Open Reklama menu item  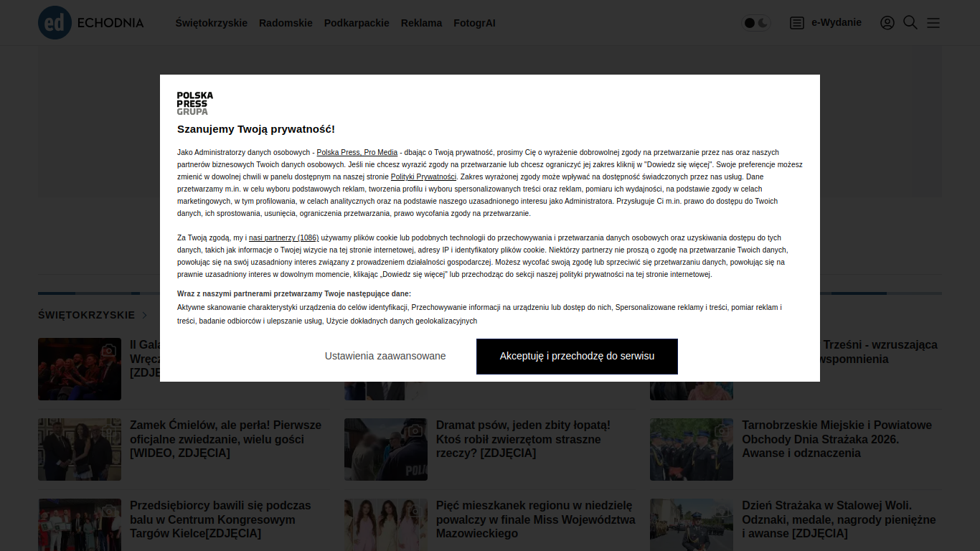click(422, 23)
